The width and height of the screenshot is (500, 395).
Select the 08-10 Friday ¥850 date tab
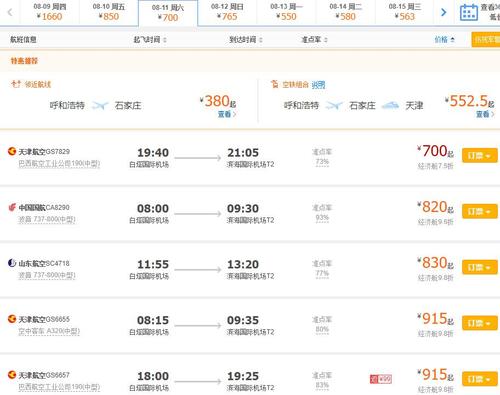(109, 12)
